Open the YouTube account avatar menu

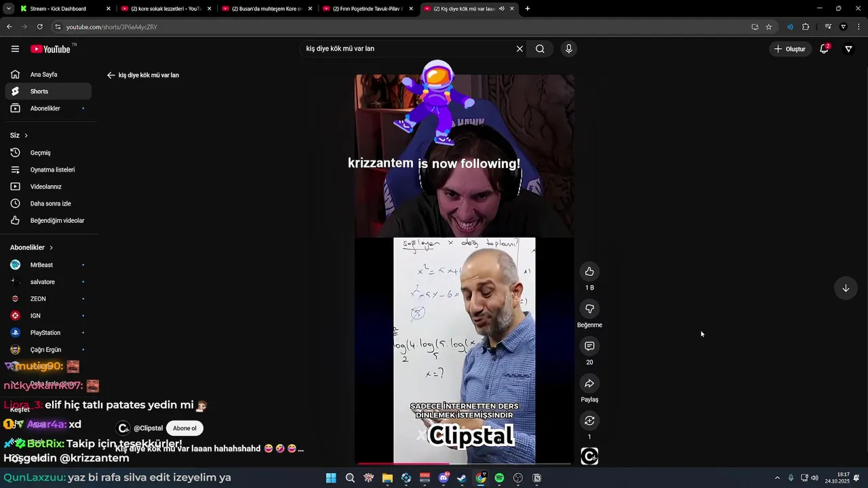tap(848, 49)
